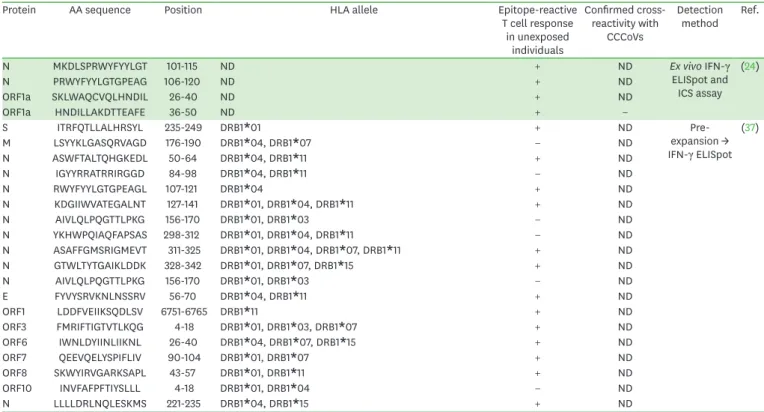Click position value 90-104
This screenshot has width=764, height=412.
[x=184, y=358]
